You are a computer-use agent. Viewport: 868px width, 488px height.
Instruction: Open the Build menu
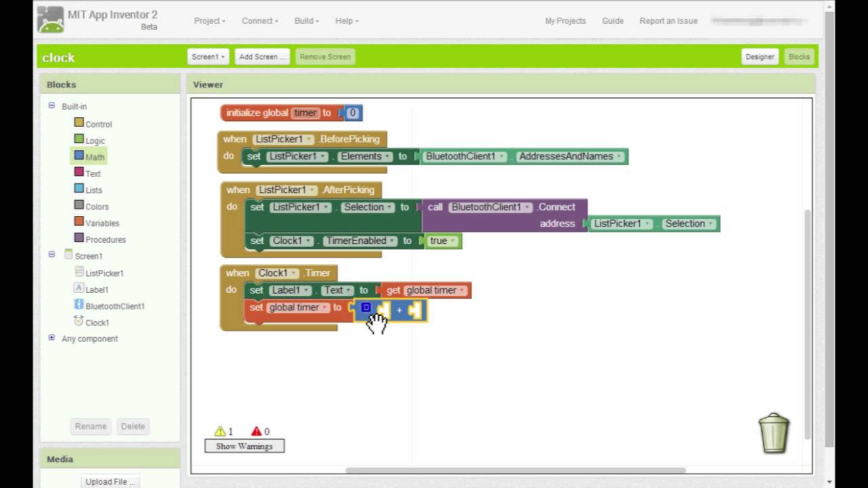point(307,21)
